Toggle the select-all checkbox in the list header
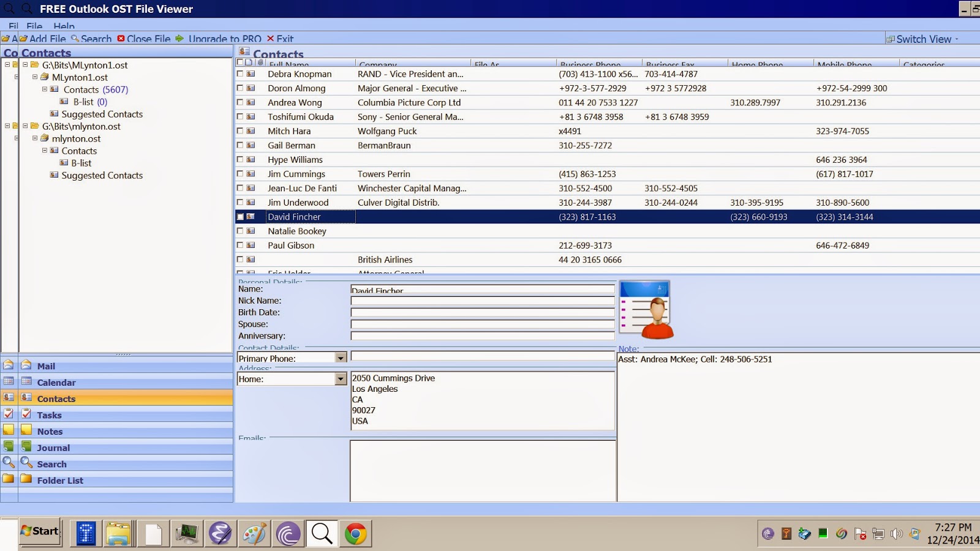This screenshot has width=980, height=551. 240,62
